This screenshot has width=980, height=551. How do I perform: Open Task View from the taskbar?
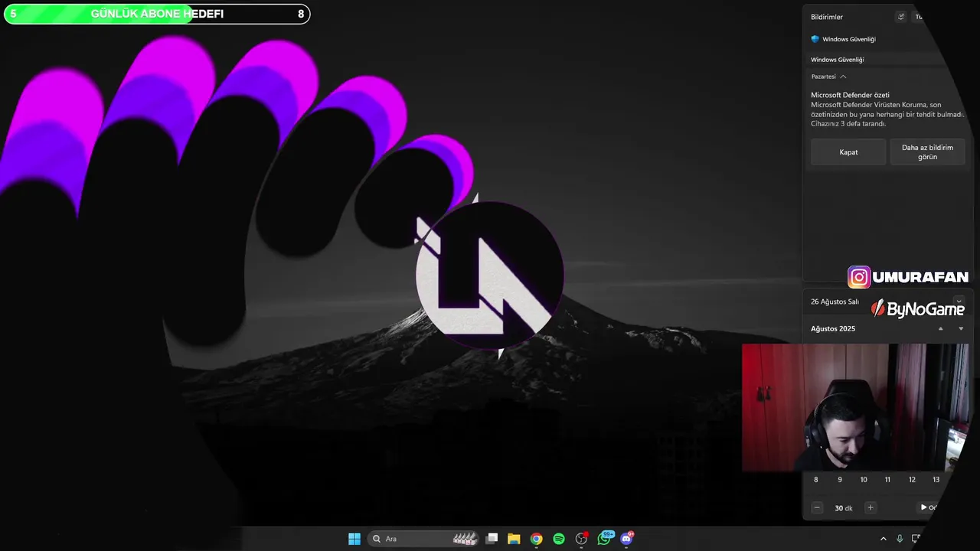pos(492,539)
